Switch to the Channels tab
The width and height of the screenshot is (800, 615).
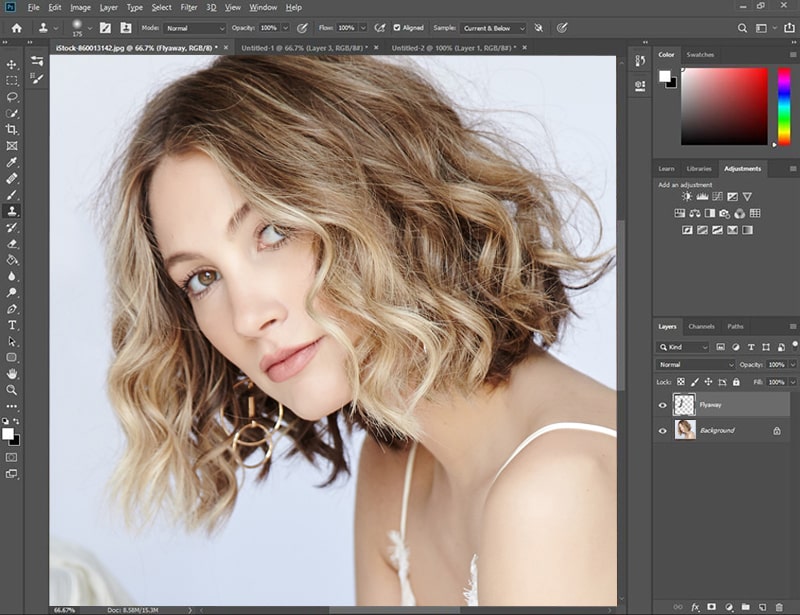click(x=701, y=326)
